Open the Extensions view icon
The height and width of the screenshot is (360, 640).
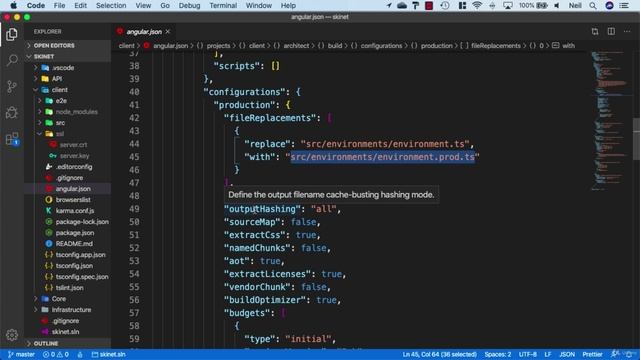(x=12, y=139)
